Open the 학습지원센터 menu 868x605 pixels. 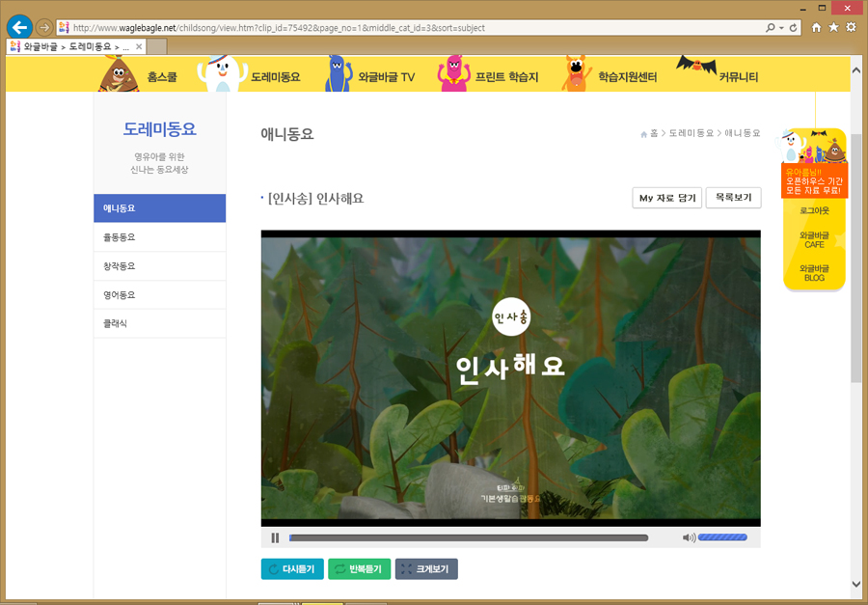coord(627,77)
